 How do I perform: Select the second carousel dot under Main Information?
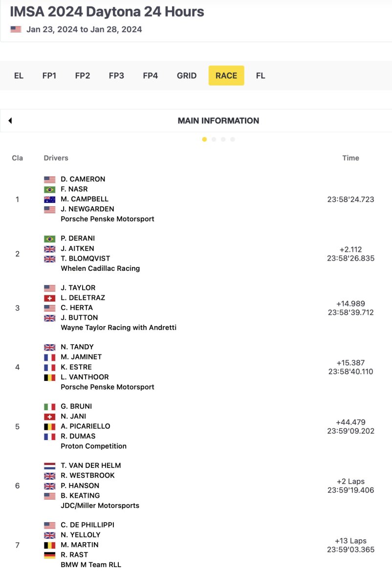click(214, 139)
